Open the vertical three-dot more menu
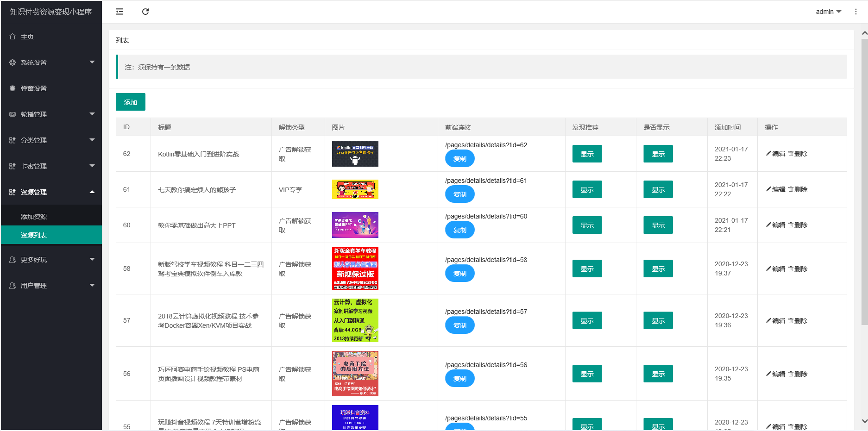This screenshot has width=868, height=431. [855, 12]
